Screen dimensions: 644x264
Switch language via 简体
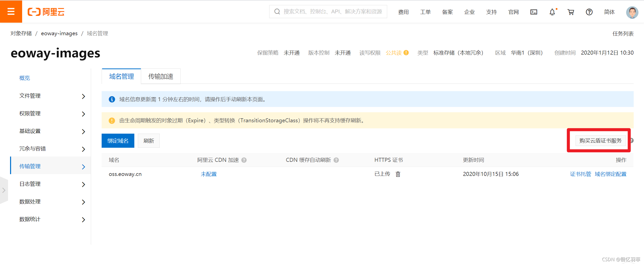tap(609, 12)
